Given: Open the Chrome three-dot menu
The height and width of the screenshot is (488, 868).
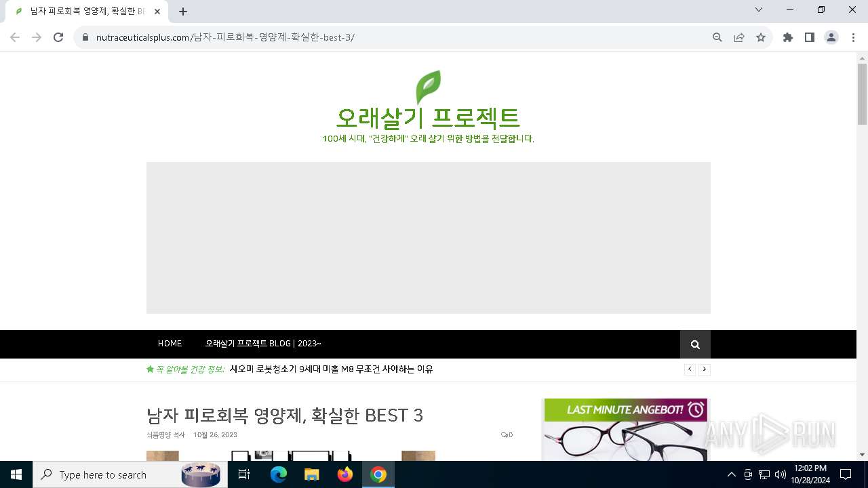Looking at the screenshot, I should 853,37.
